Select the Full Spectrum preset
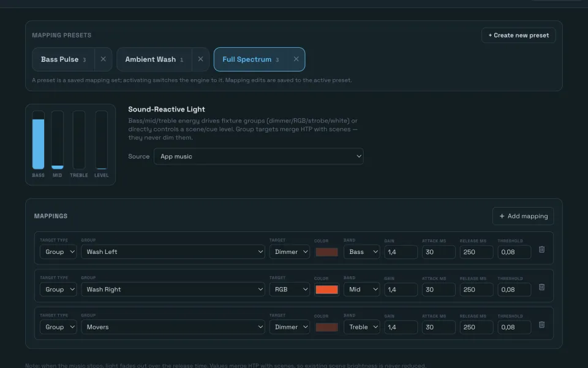 [x=251, y=59]
